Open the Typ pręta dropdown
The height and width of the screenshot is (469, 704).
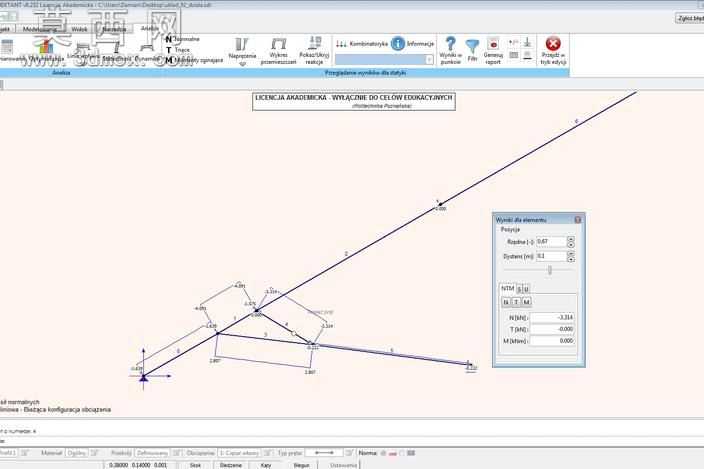point(324,453)
